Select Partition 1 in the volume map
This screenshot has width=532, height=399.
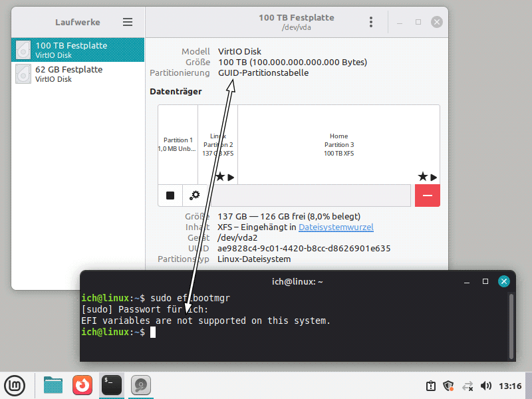click(178, 144)
